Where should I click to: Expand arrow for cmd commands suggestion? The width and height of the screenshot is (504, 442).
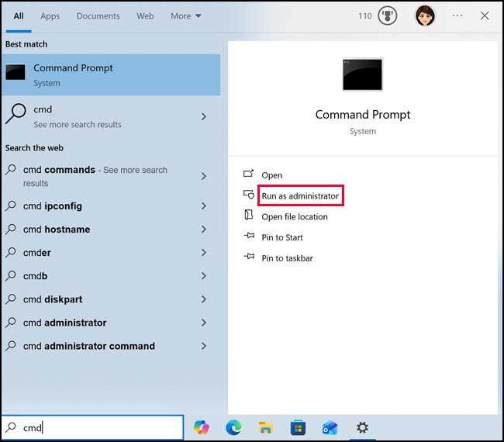(x=203, y=176)
